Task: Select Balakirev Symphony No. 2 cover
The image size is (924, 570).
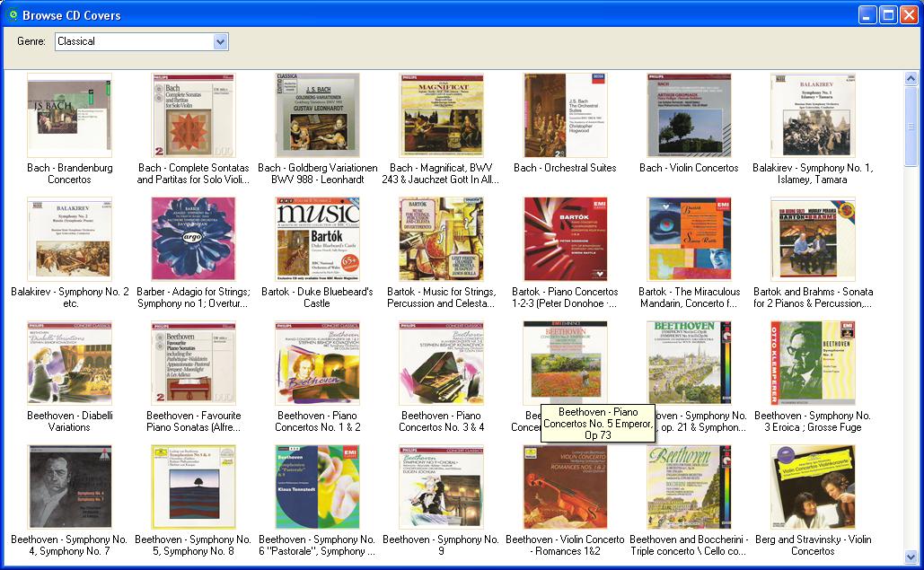Action: coord(69,239)
